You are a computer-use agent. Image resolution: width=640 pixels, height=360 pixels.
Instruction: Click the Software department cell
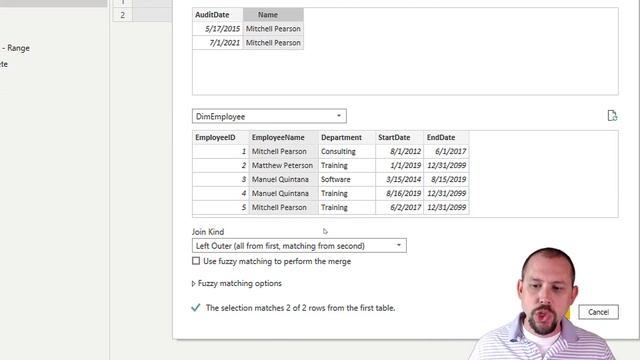(347, 179)
